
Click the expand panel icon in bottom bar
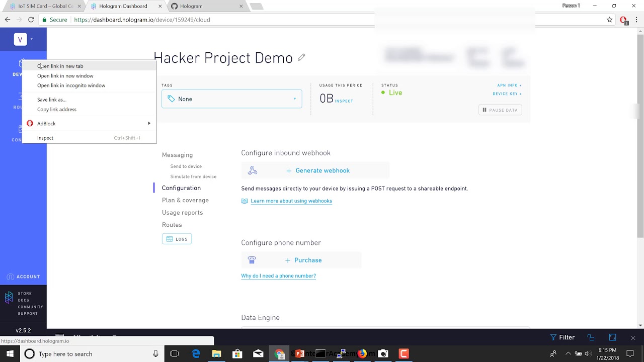tap(612, 337)
